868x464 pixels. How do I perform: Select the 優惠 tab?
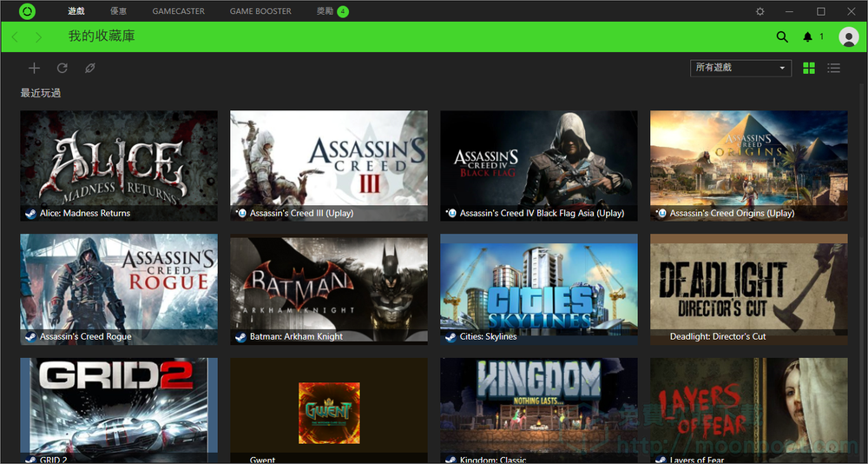point(119,11)
